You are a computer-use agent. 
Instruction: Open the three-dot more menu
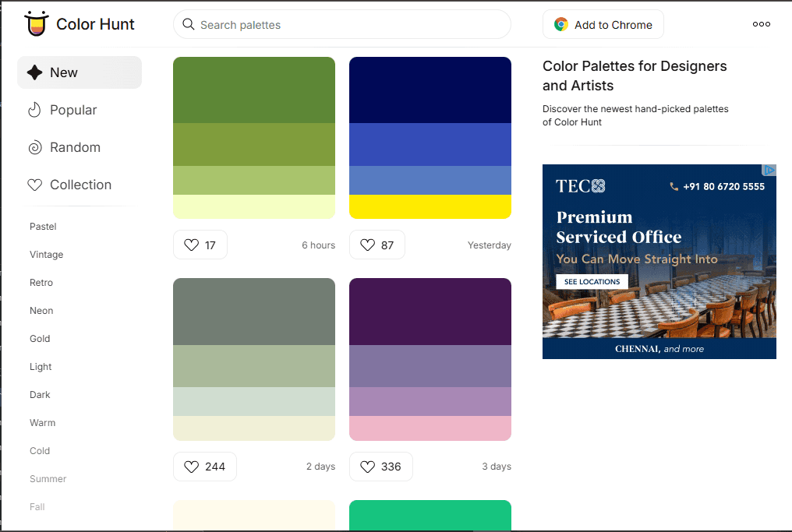click(x=761, y=24)
